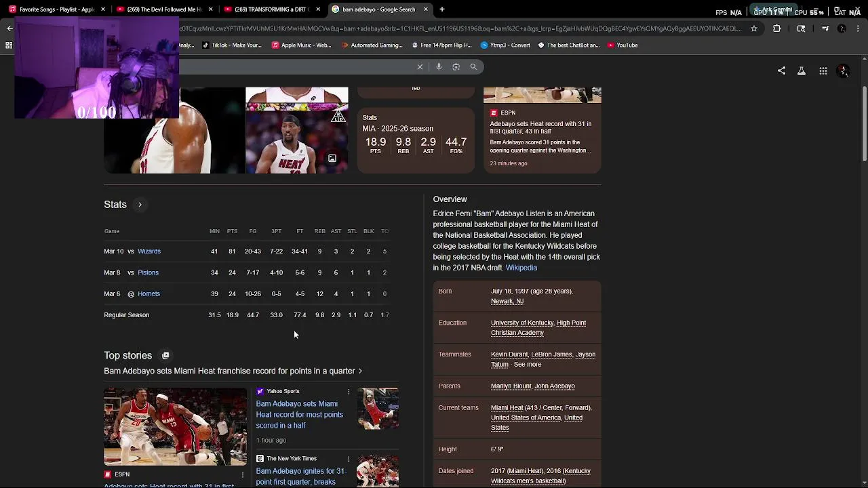Open the Wizards team link
The height and width of the screenshot is (488, 868).
coord(149,251)
